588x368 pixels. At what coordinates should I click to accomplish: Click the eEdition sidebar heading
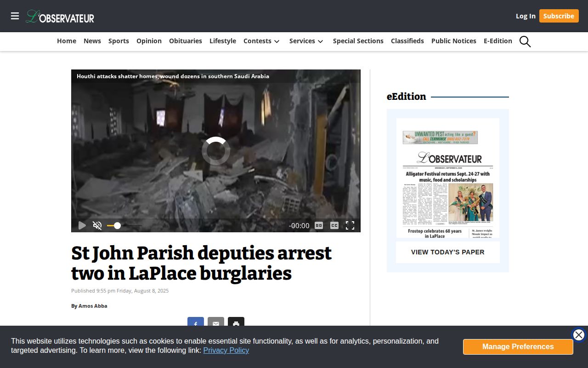pyautogui.click(x=407, y=97)
